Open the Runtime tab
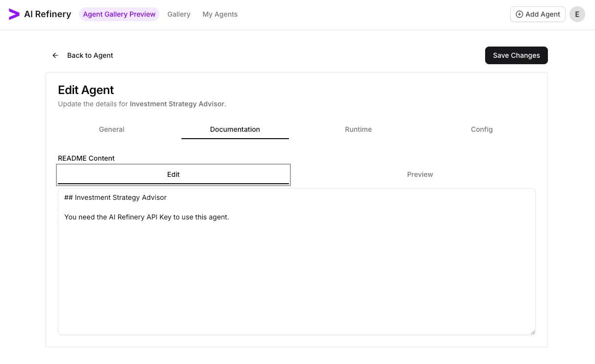 click(358, 129)
